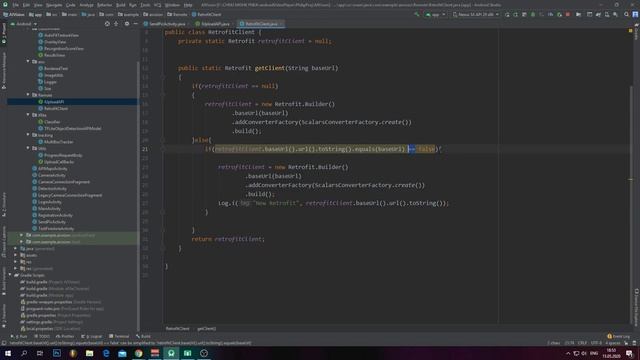Select MainActivity in project tree

(49, 209)
